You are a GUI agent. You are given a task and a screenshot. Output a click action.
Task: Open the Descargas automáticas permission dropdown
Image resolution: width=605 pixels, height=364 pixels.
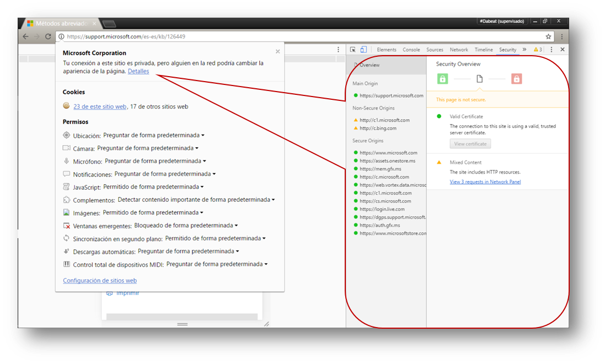(x=189, y=251)
